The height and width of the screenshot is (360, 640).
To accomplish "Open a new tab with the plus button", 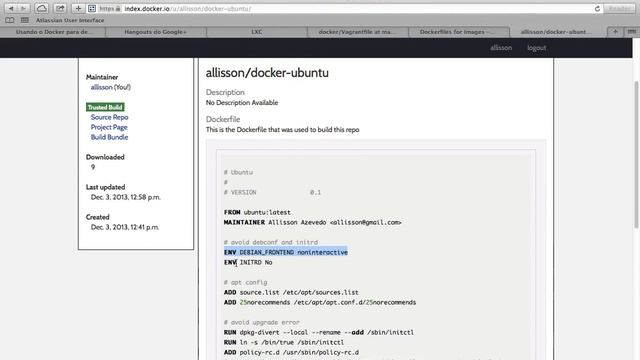I will click(x=615, y=32).
